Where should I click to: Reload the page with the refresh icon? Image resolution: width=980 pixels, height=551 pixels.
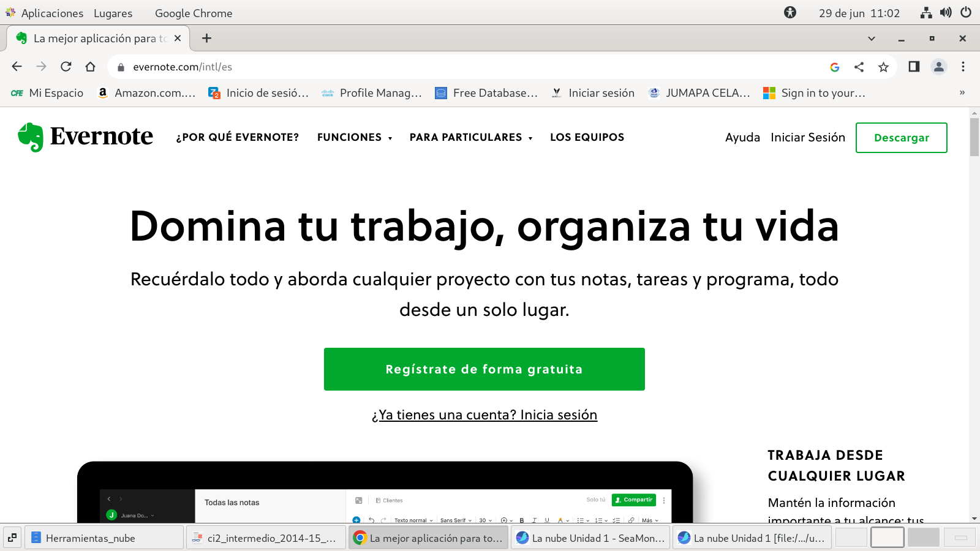click(x=66, y=67)
